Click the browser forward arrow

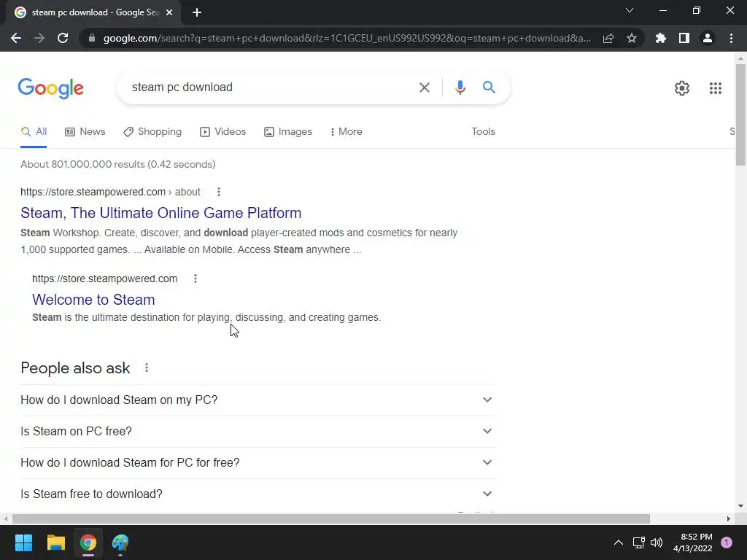(39, 38)
